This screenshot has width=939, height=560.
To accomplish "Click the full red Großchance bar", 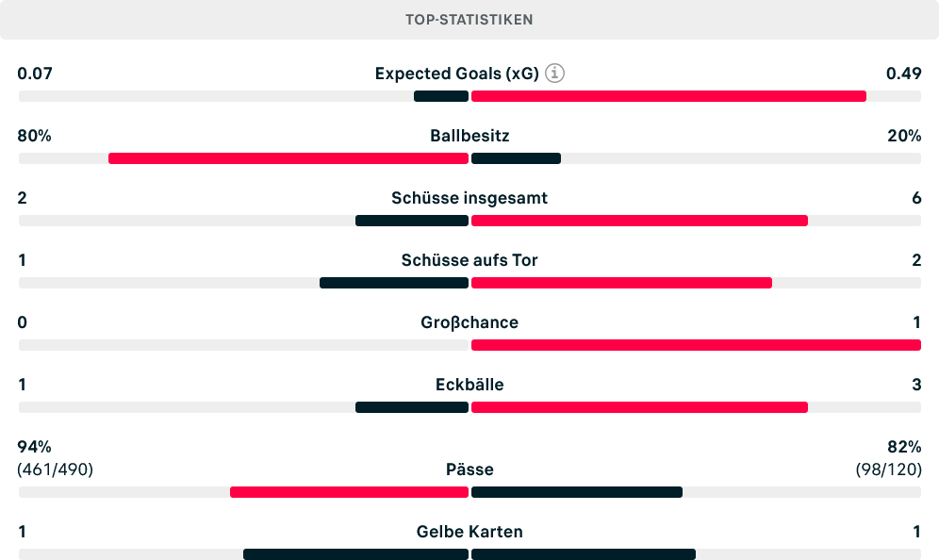I will point(696,346).
